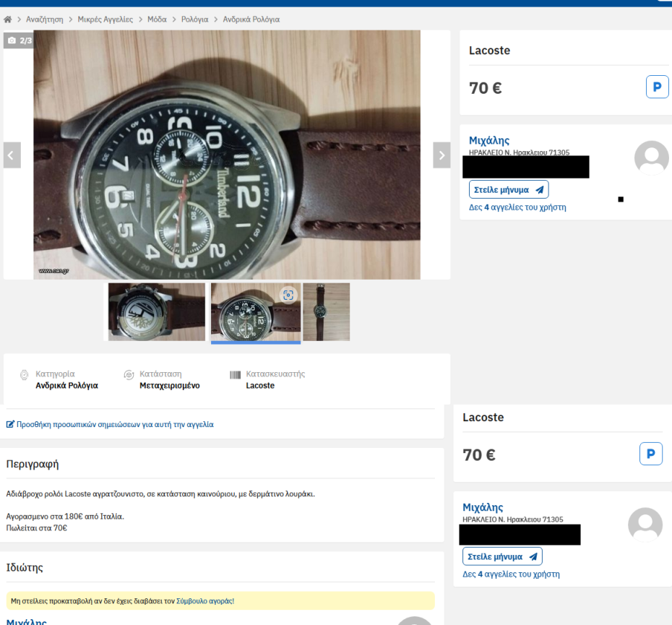Open the upper Δες 4 αγγελίες του χρήστη link
672x625 pixels.
pyautogui.click(x=517, y=207)
